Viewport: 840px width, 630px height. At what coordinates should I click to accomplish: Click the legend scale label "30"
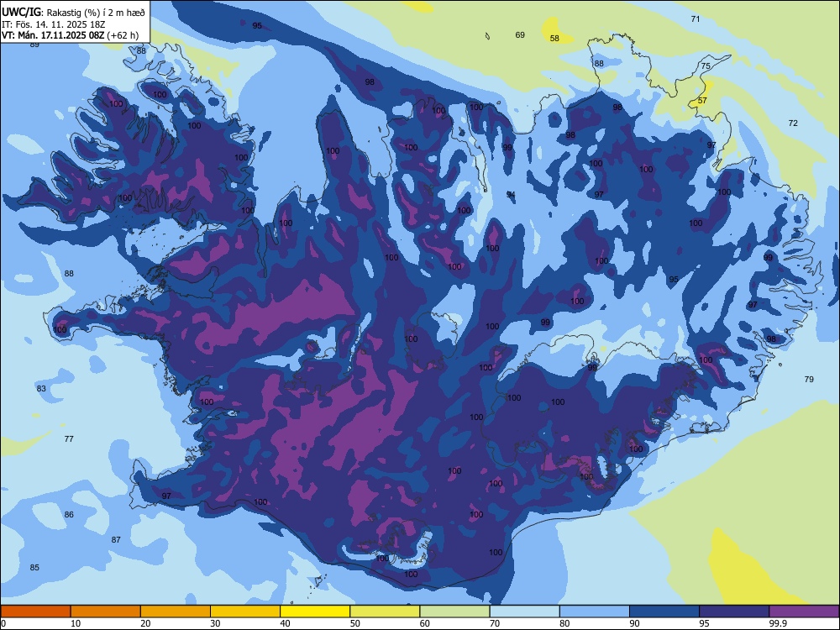(215, 623)
